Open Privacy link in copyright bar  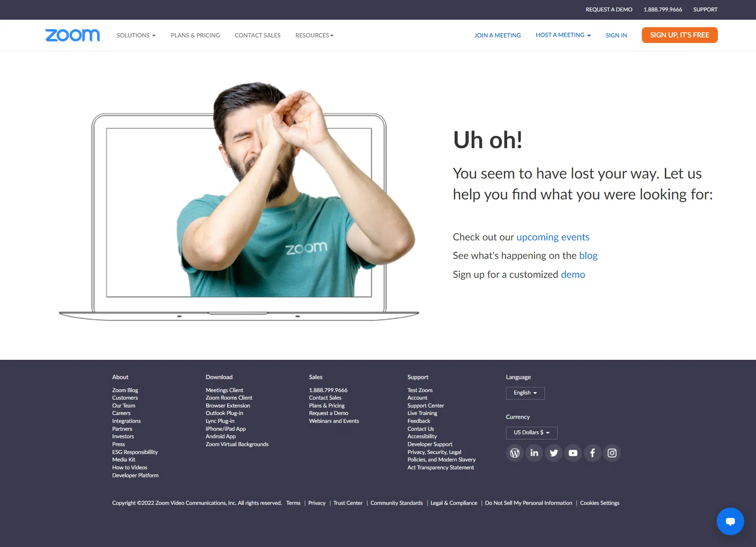[x=317, y=503]
